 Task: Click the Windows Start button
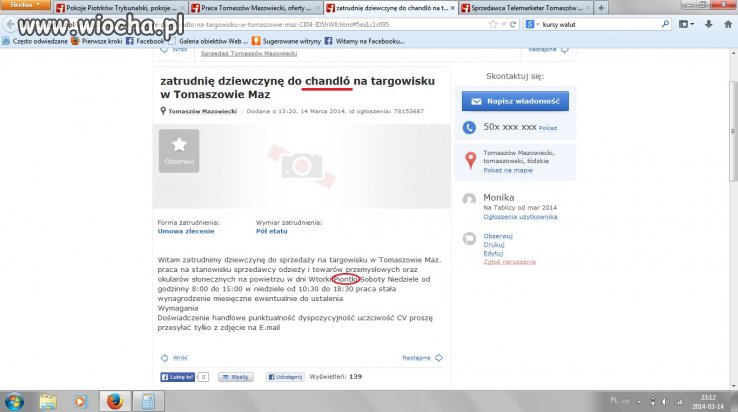pos(14,402)
